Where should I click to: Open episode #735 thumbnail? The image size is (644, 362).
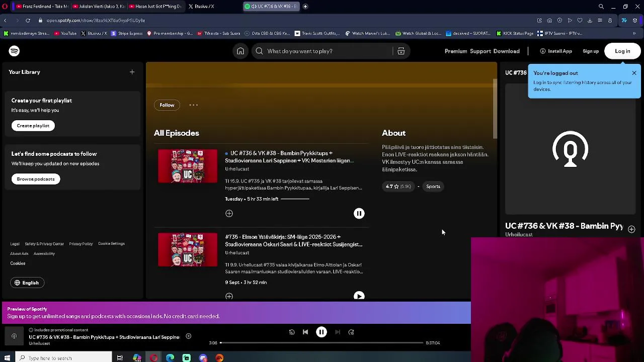click(x=188, y=250)
